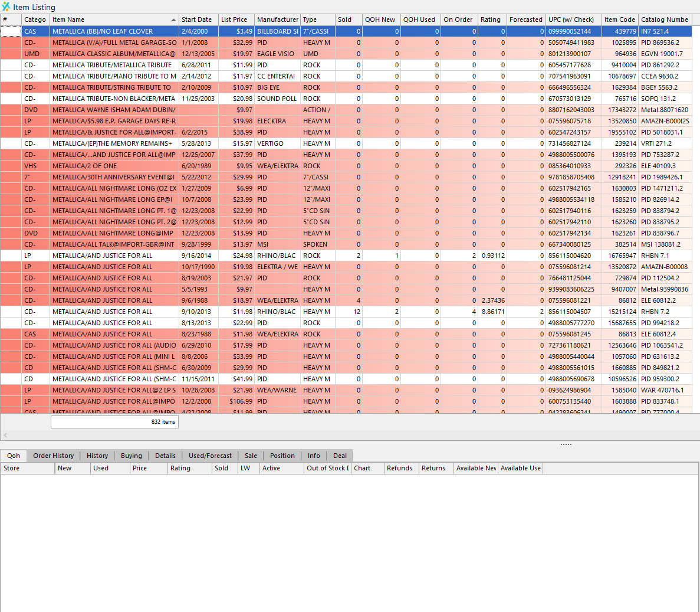Sort by List Price column header

pyautogui.click(x=236, y=19)
